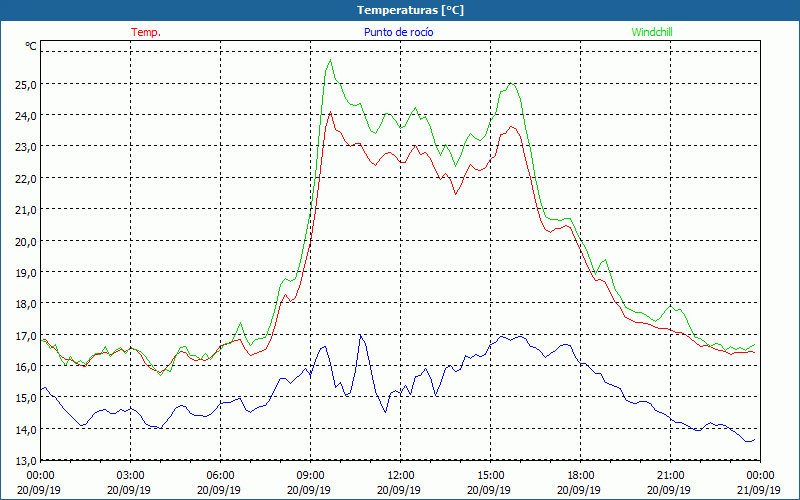
Task: Click the '17,0' y-axis value
Action: tap(27, 336)
